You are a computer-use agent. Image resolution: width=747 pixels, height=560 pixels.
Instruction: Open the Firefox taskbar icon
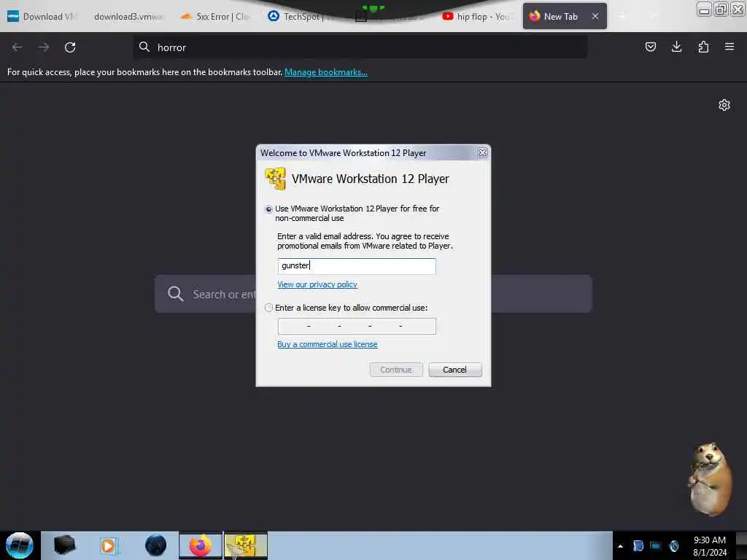click(201, 545)
